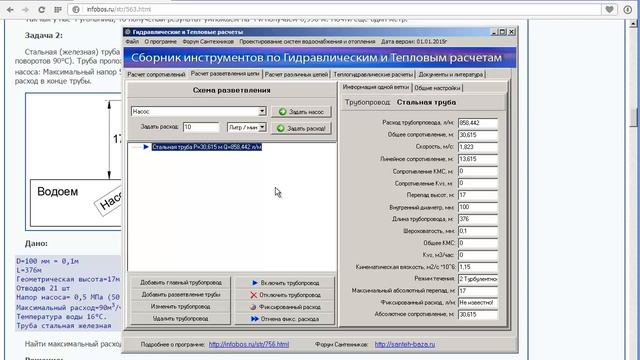Click the Сопротивление Kvs value field
The height and width of the screenshot is (360, 640).
(x=478, y=183)
